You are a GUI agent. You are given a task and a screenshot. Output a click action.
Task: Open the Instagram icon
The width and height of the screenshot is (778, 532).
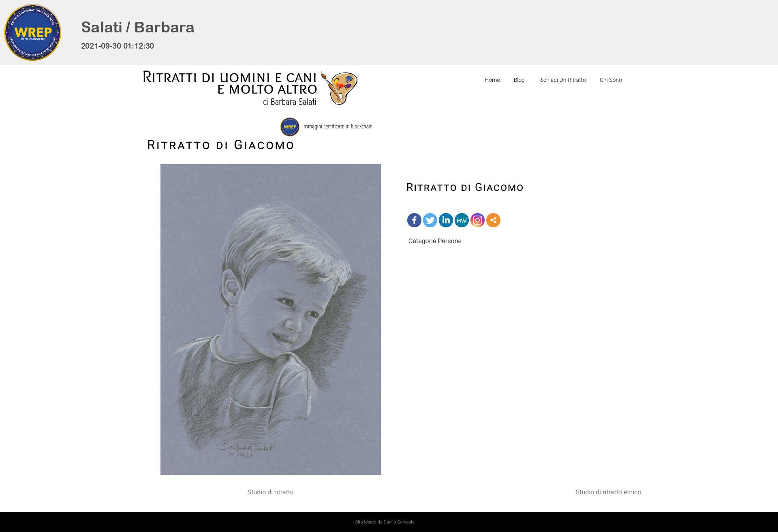click(x=477, y=220)
